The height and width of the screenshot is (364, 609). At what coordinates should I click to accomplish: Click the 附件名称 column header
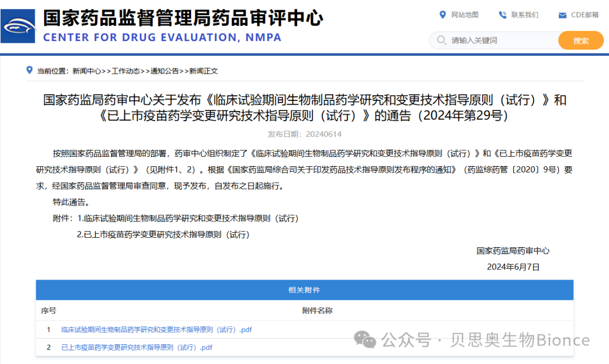317,310
